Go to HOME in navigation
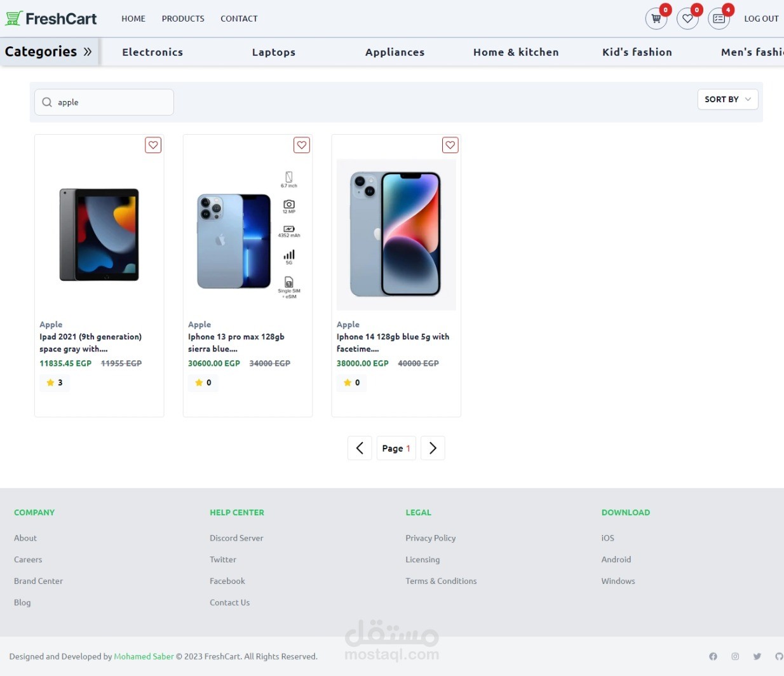 [x=133, y=18]
